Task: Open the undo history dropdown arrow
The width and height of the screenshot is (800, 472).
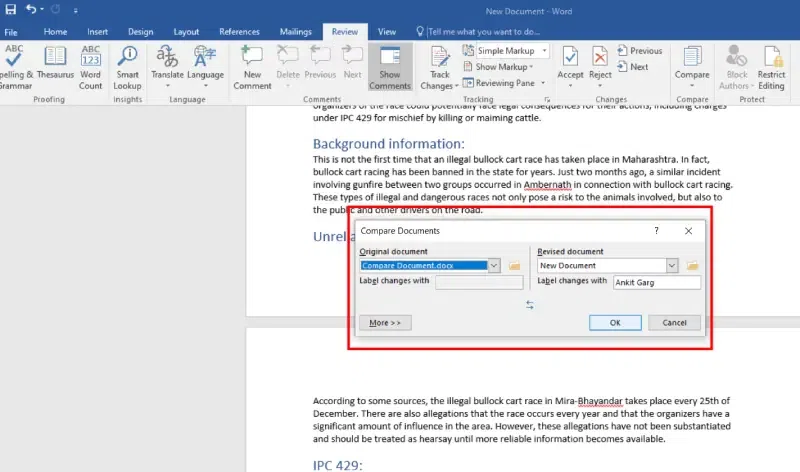Action: tap(42, 9)
